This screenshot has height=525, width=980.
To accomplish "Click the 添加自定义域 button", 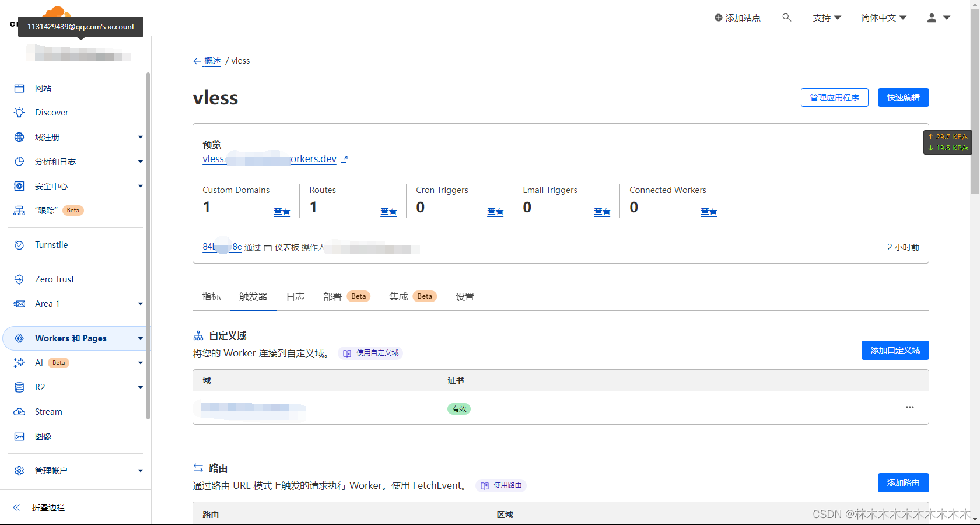I will (x=895, y=350).
